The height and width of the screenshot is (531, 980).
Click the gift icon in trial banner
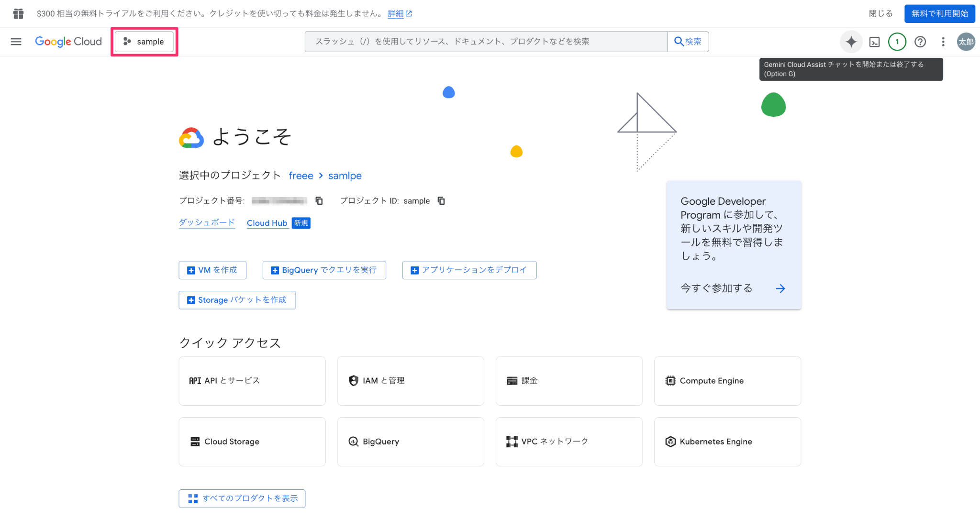(18, 13)
